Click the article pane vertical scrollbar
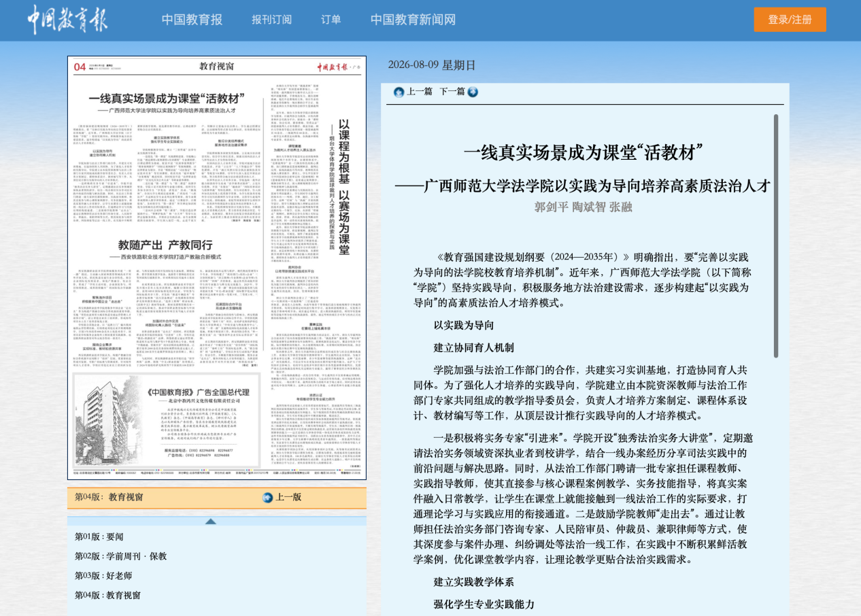 click(776, 236)
